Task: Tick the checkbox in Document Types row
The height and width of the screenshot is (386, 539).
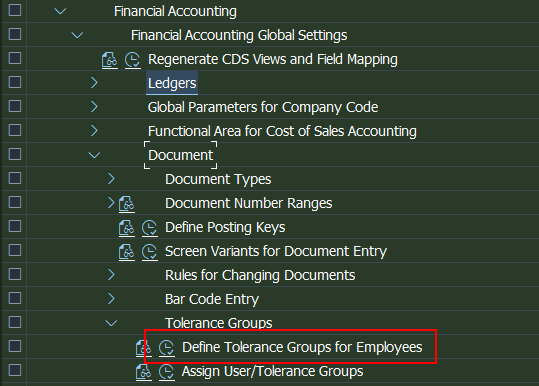Action: [15, 178]
